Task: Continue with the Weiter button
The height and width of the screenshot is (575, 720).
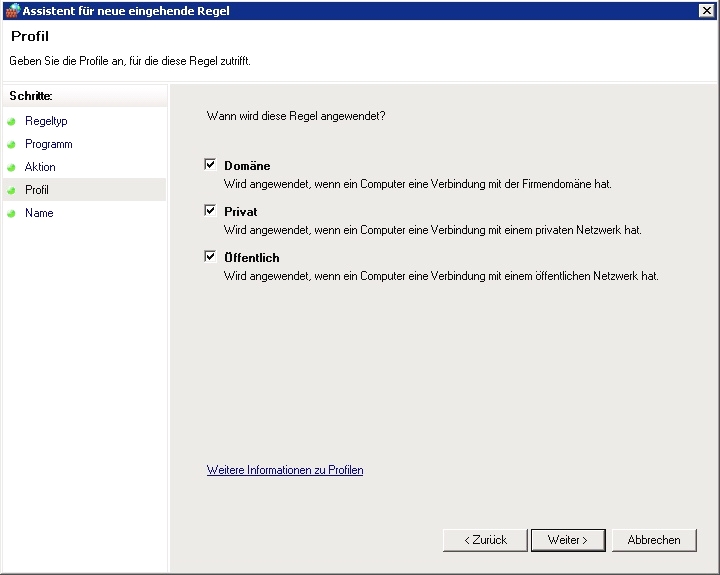Action: [567, 540]
